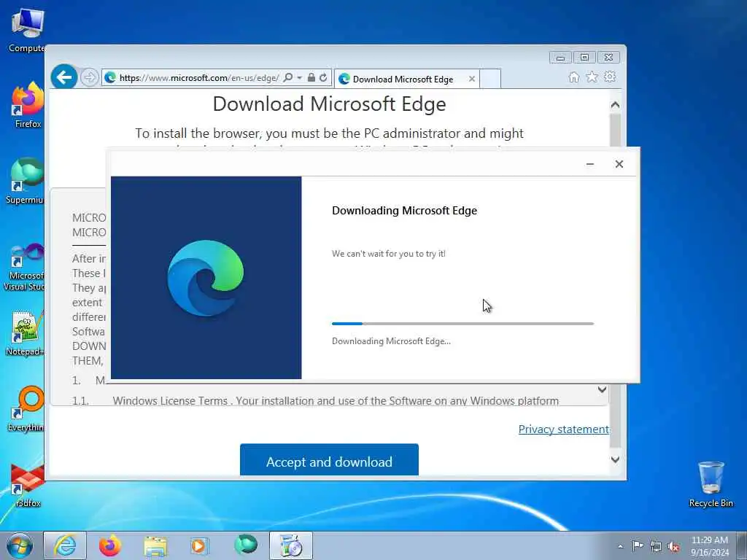Launch Supermium from the taskbar
Viewport: 747px width, 560px height.
click(x=246, y=545)
